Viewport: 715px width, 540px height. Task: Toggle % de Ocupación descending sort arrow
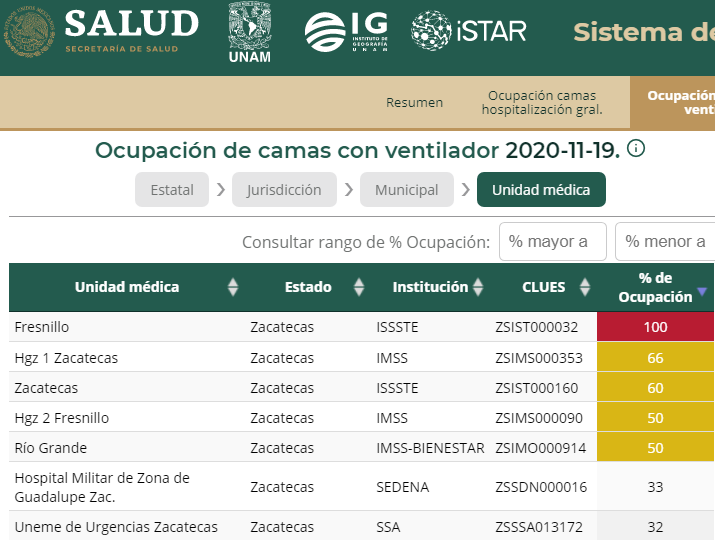coord(702,292)
